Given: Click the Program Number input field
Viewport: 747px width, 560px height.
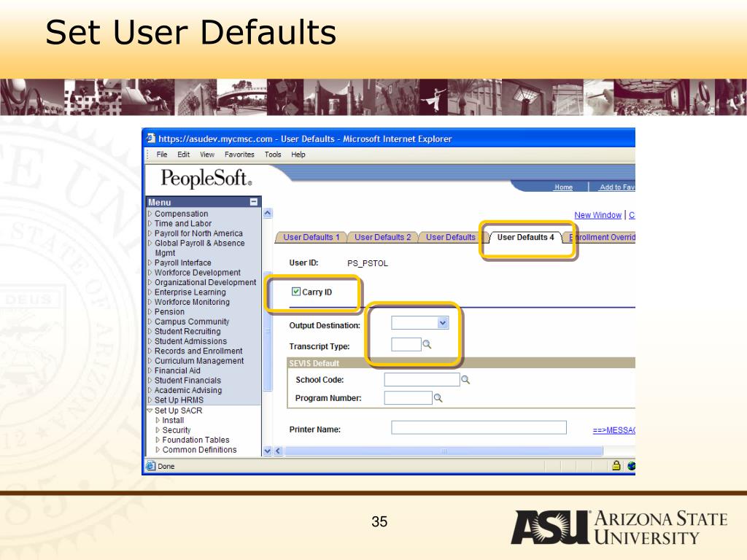Looking at the screenshot, I should pos(409,398).
